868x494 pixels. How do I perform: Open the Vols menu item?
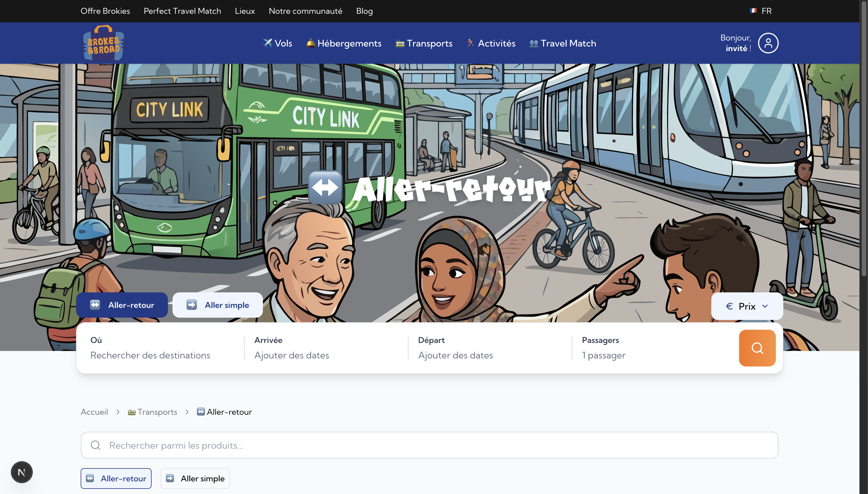click(x=277, y=43)
